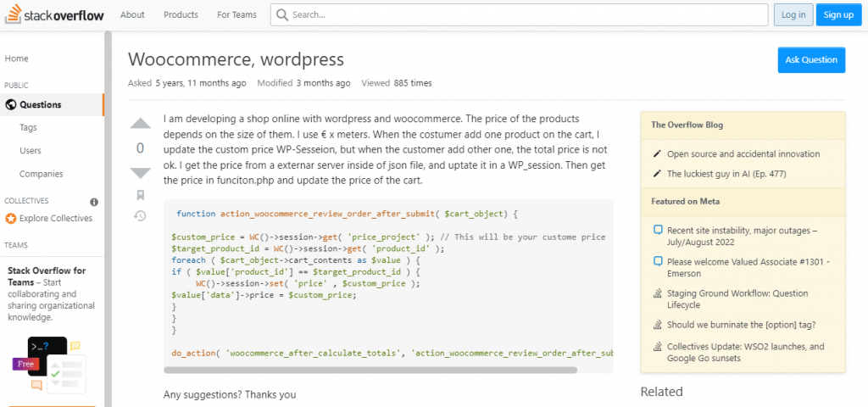Click stack icon beside Collectives Update

[658, 347]
